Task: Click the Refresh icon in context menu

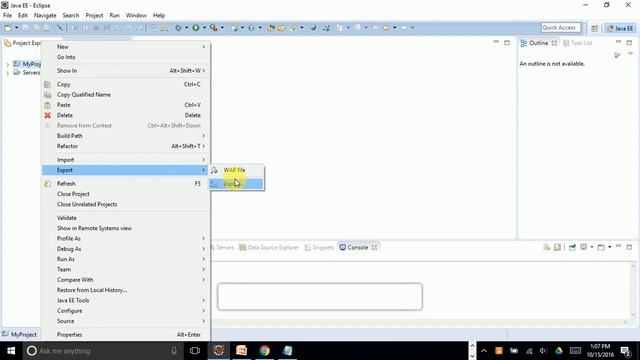Action: [48, 184]
